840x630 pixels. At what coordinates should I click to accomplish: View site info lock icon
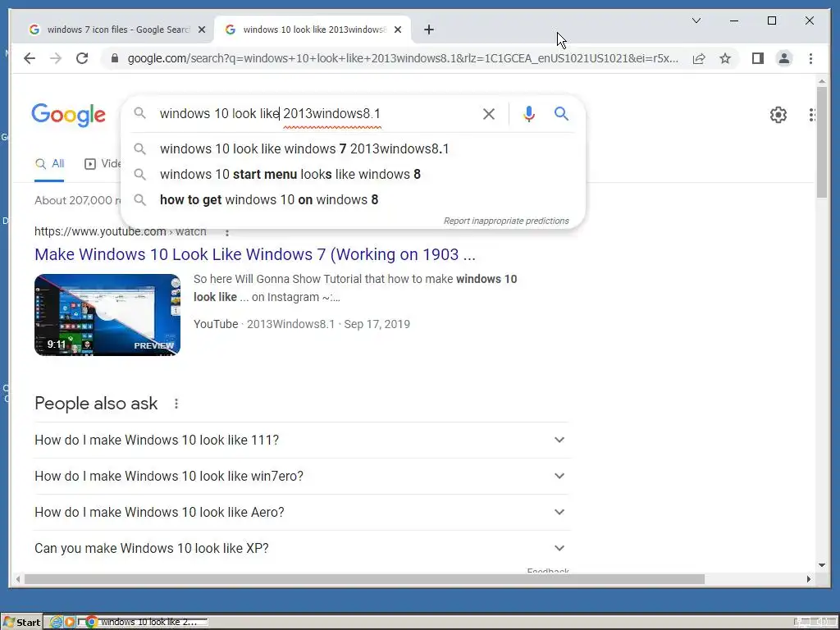point(114,58)
